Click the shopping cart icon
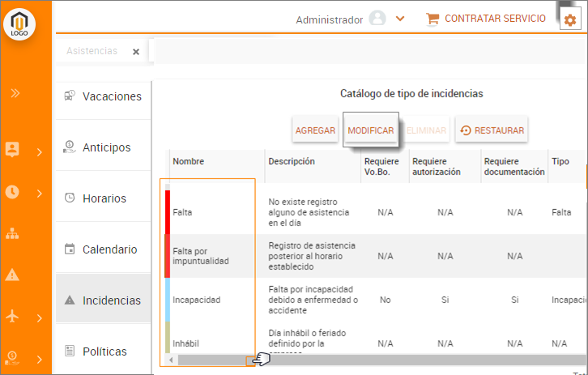This screenshot has height=375, width=588. click(432, 19)
